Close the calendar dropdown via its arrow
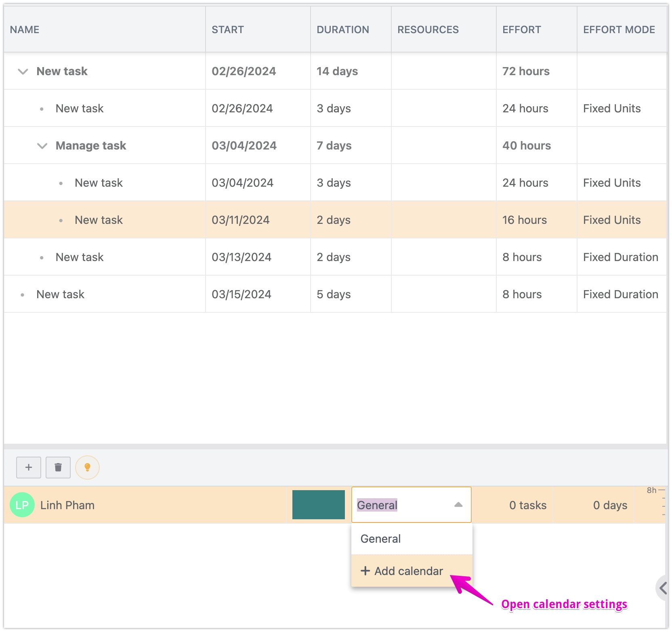Screen dimensions: 672x632 click(458, 504)
